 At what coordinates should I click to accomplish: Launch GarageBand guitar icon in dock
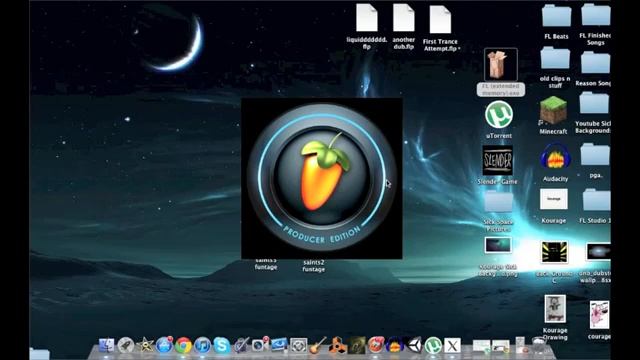318,345
